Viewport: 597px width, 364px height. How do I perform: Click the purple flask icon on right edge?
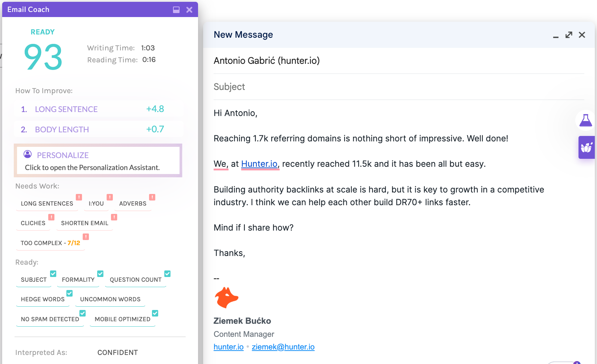pyautogui.click(x=585, y=120)
